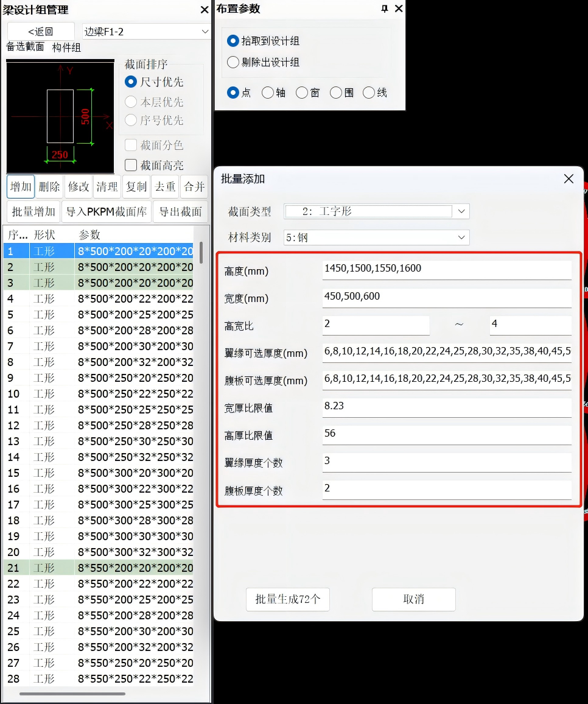
Task: Click the section list vertical scrollbar
Action: pos(201,252)
